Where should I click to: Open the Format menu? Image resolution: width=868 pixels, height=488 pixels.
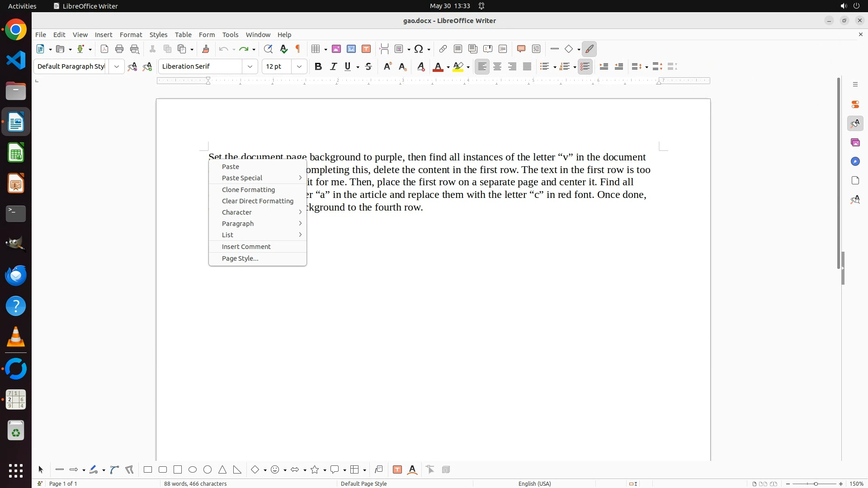131,35
